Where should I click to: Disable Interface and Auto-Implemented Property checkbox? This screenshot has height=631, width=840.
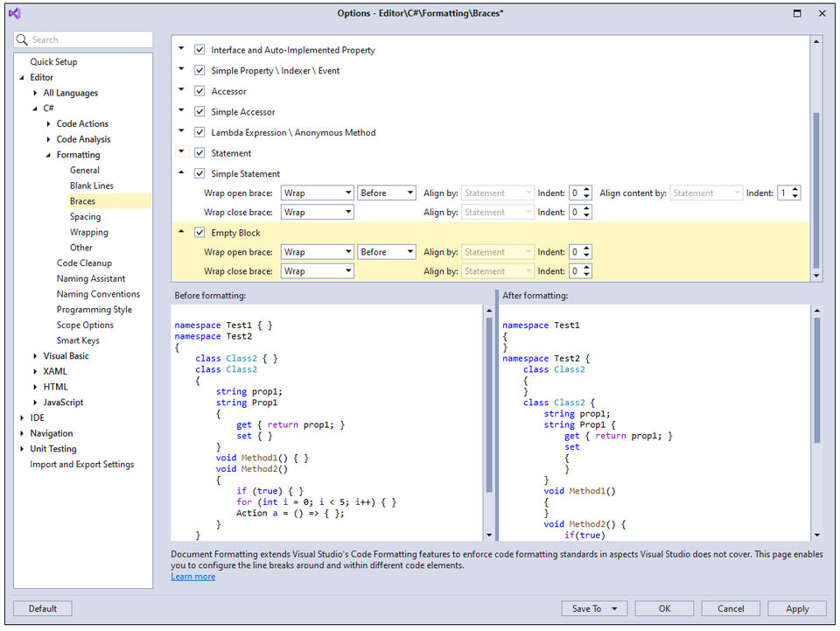(x=200, y=50)
